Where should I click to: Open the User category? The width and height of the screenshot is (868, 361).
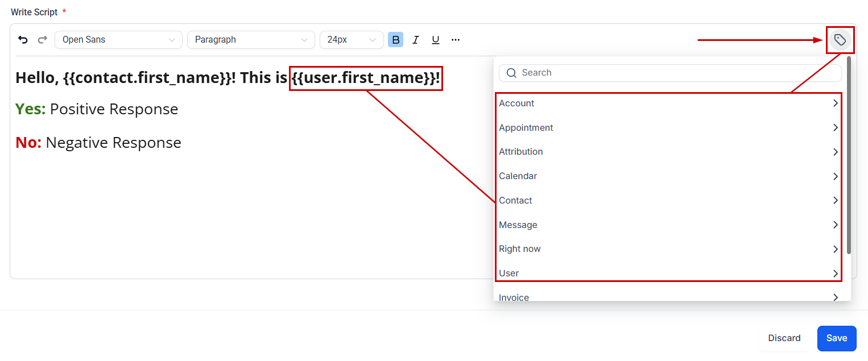669,273
